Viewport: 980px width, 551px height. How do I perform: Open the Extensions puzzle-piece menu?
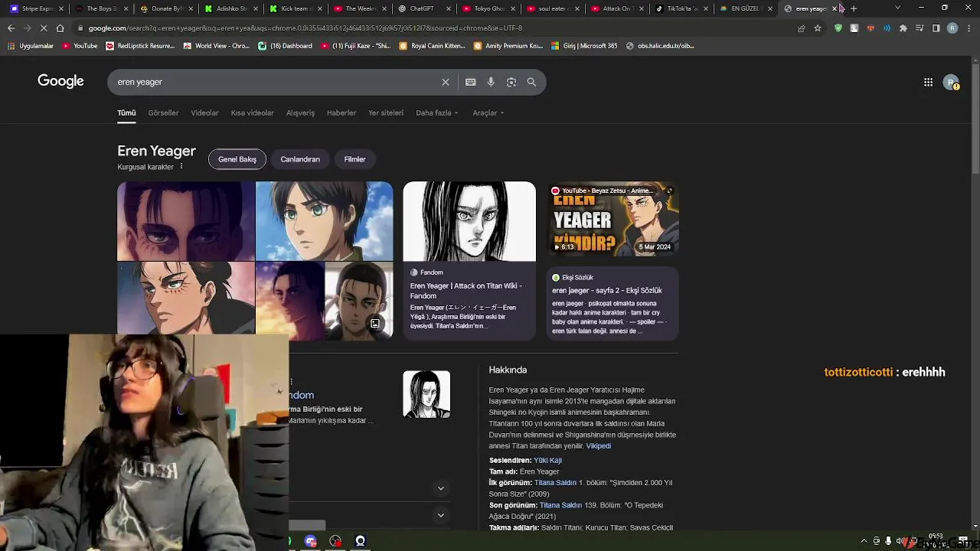903,28
